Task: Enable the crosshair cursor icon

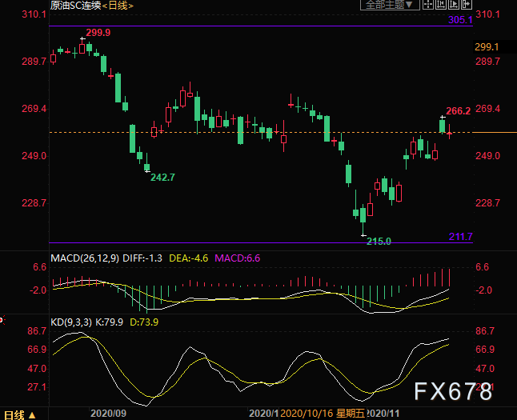Action: coord(428,5)
